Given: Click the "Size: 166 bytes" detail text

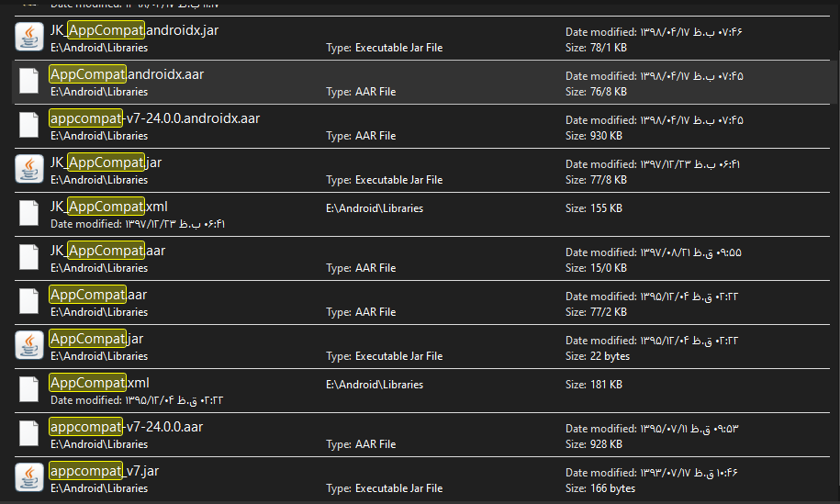Looking at the screenshot, I should [x=600, y=488].
